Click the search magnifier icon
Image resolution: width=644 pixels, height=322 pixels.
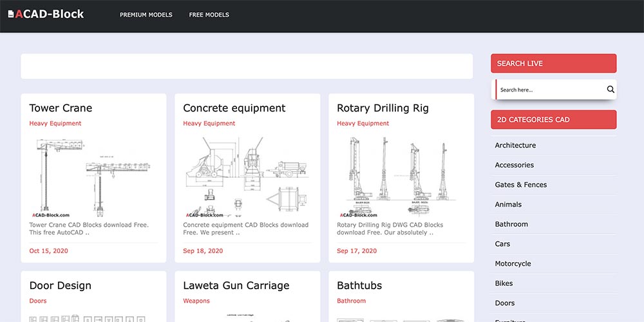click(x=611, y=90)
